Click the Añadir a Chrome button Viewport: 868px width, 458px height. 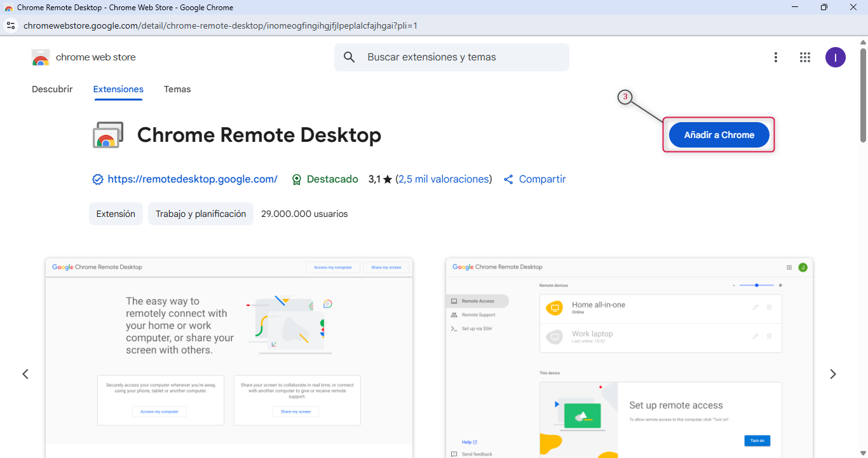pyautogui.click(x=719, y=135)
